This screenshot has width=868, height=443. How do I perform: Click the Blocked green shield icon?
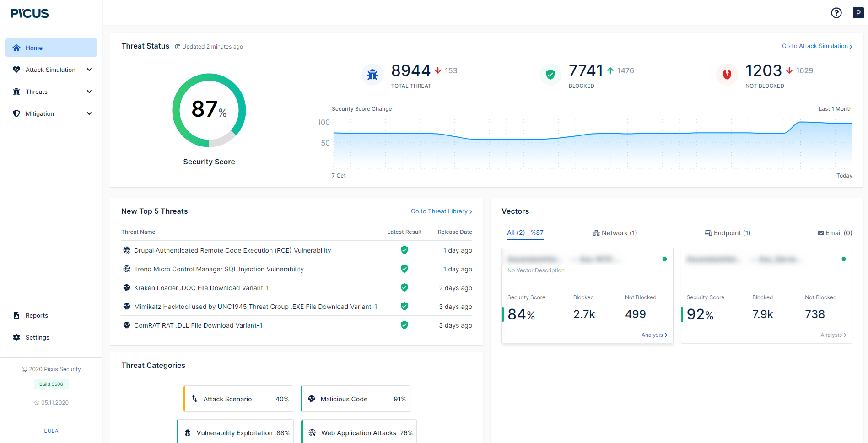[550, 75]
